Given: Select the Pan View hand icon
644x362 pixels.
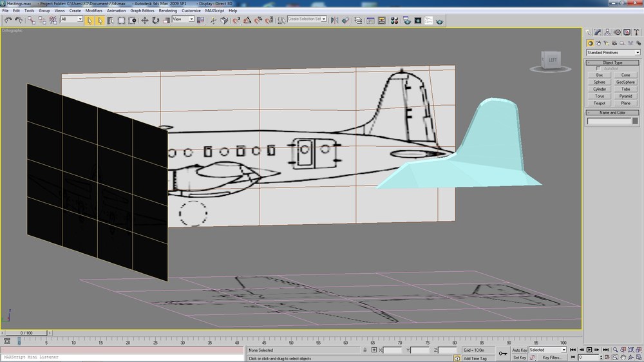Looking at the screenshot, I should [623, 357].
